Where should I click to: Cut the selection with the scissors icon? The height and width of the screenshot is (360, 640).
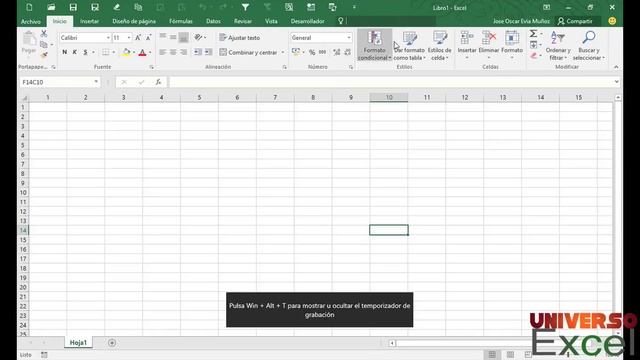pos(44,33)
